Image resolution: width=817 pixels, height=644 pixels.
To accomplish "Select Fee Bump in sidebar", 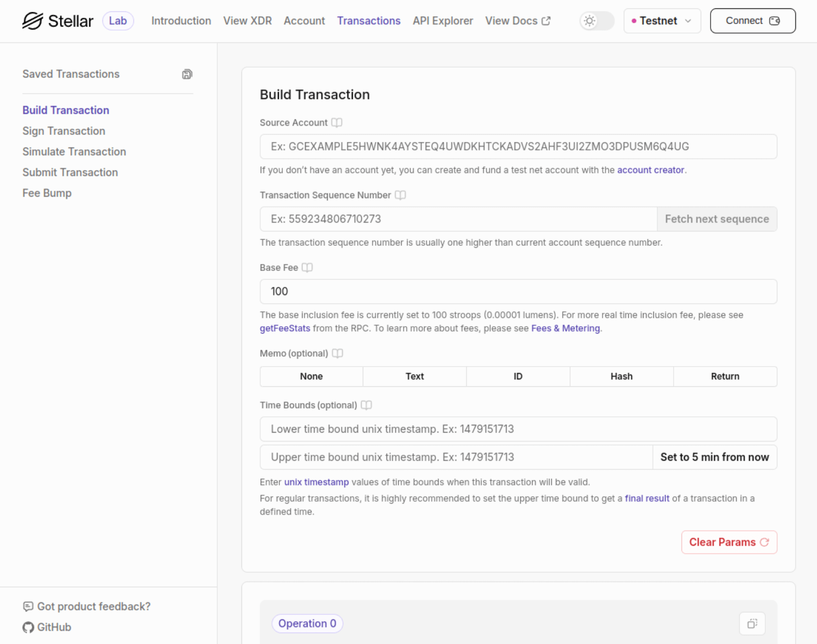I will click(x=47, y=193).
